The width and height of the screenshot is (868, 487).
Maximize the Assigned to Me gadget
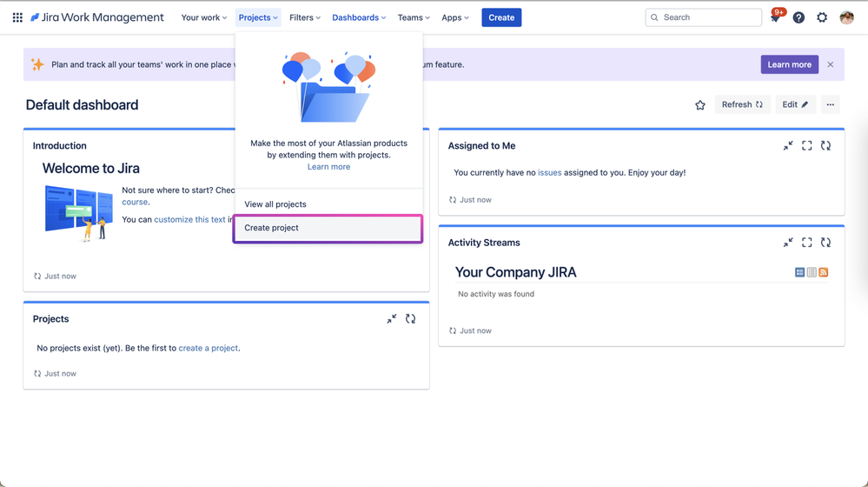click(x=807, y=146)
